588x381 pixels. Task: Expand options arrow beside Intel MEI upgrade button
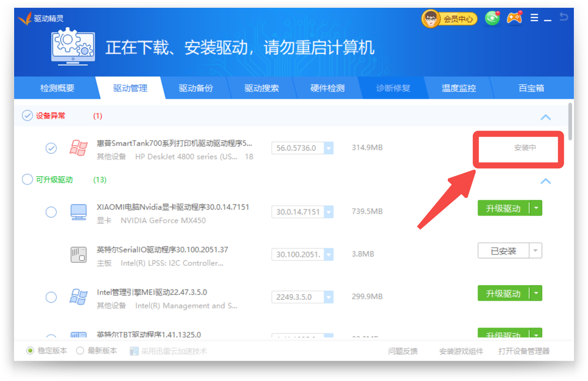point(535,293)
